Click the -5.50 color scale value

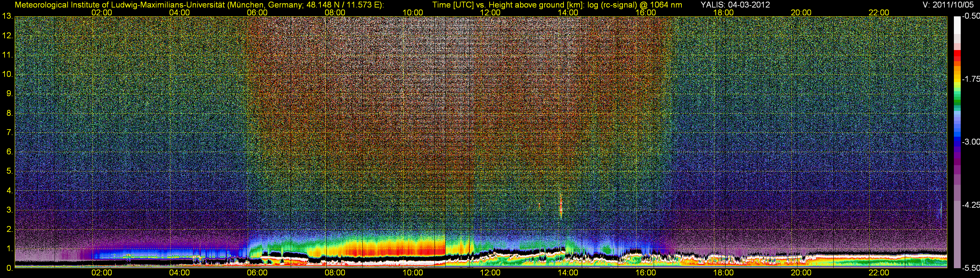tap(971, 268)
